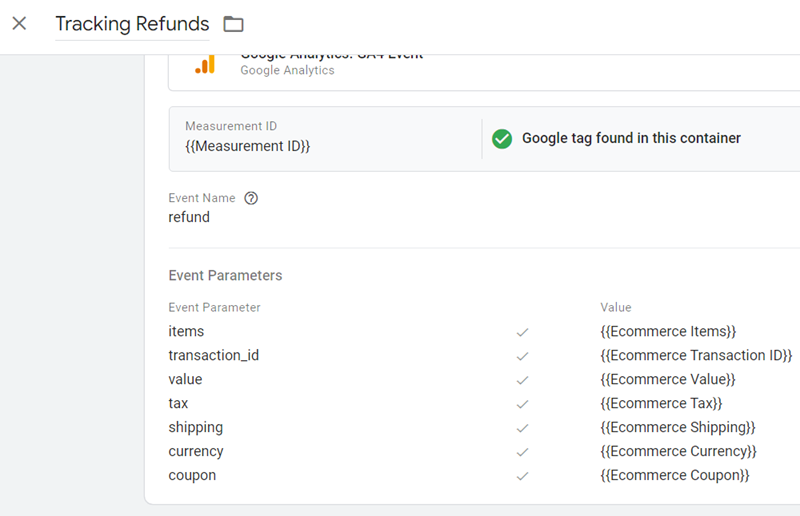Click checkmark in the transaction_id row
This screenshot has height=516, width=800.
coord(522,356)
